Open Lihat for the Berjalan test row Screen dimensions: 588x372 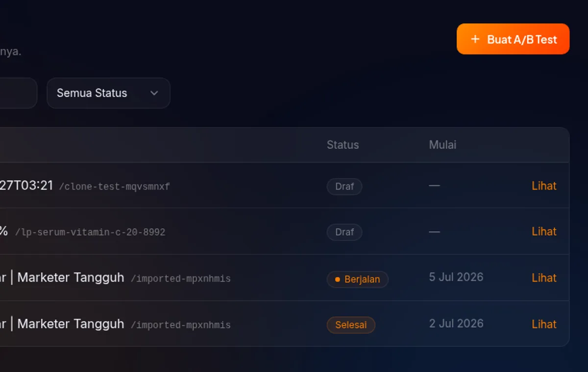tap(544, 278)
